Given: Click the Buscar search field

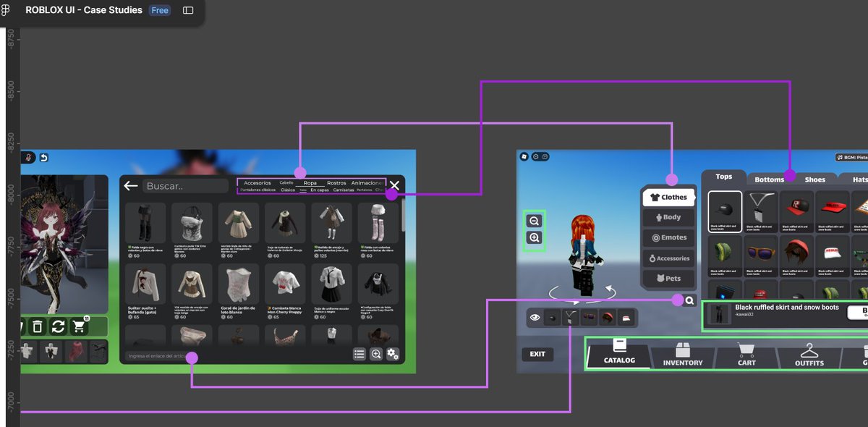Looking at the screenshot, I should click(x=185, y=186).
